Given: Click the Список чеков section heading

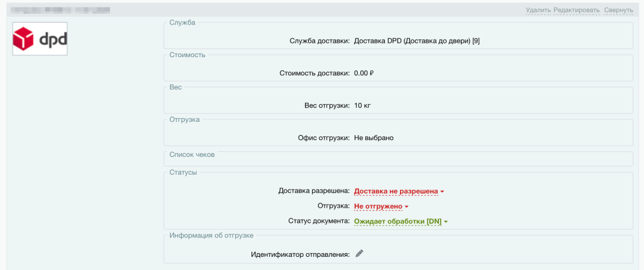Looking at the screenshot, I should [192, 154].
